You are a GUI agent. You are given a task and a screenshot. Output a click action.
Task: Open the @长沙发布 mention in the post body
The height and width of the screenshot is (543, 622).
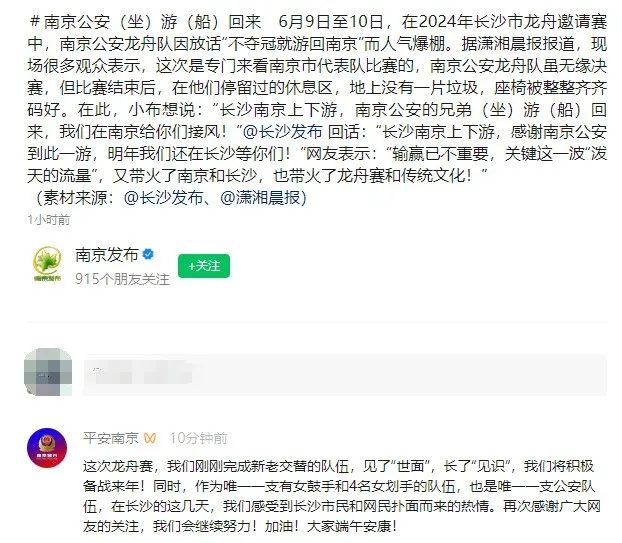tap(282, 132)
